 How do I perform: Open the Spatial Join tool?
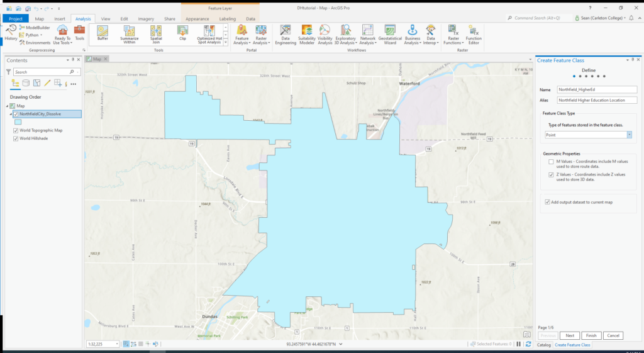tap(156, 35)
